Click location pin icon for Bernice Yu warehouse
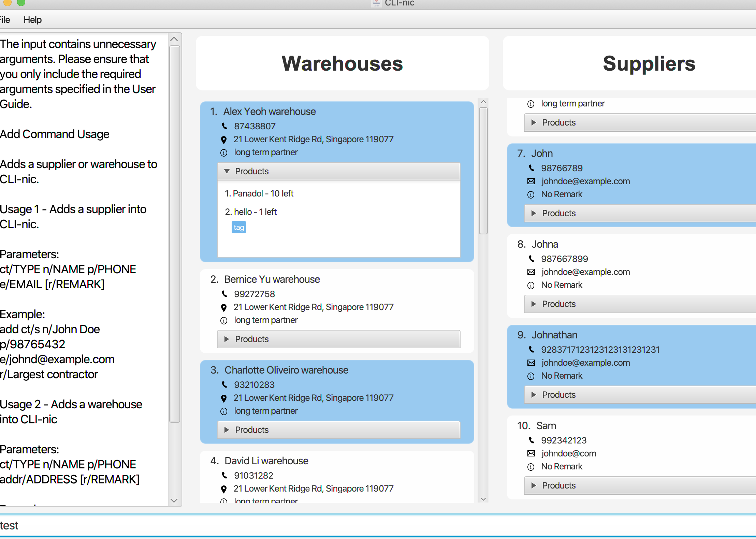Image resolution: width=756 pixels, height=539 pixels. (x=224, y=307)
